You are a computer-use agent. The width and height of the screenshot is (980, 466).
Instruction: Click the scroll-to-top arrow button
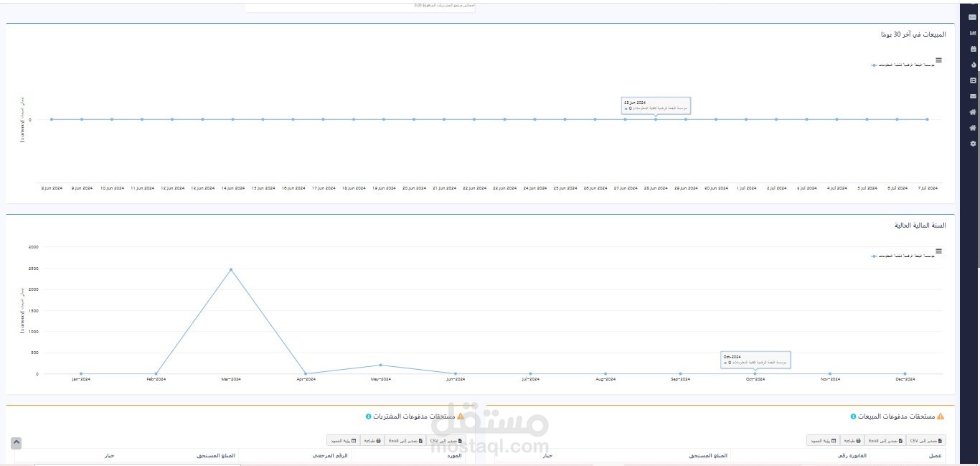point(17,443)
